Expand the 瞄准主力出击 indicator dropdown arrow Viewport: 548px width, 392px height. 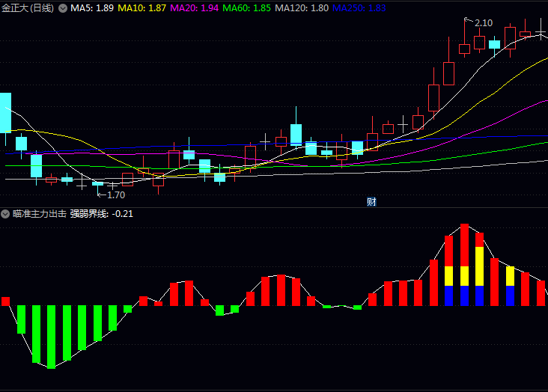pos(5,214)
